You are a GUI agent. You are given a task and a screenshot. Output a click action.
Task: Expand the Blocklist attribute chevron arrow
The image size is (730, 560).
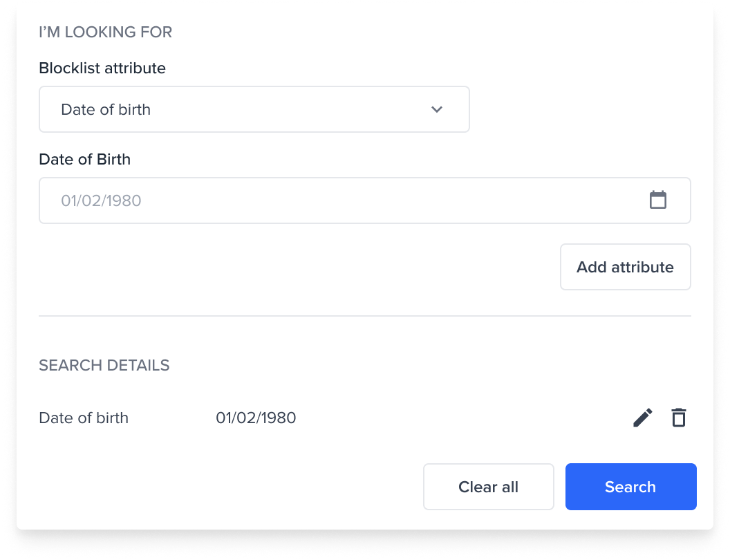437,109
